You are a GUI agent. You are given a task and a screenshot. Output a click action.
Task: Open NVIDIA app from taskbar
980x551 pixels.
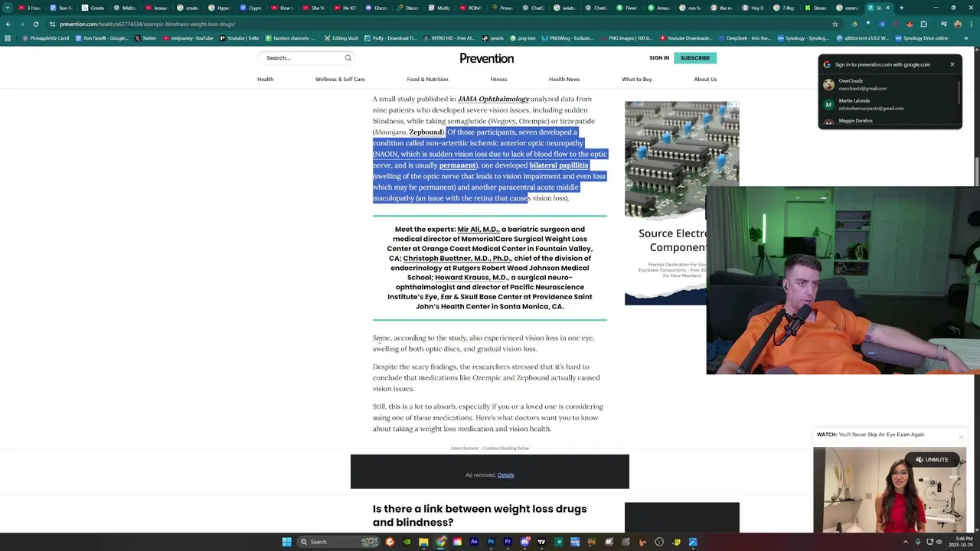(407, 542)
